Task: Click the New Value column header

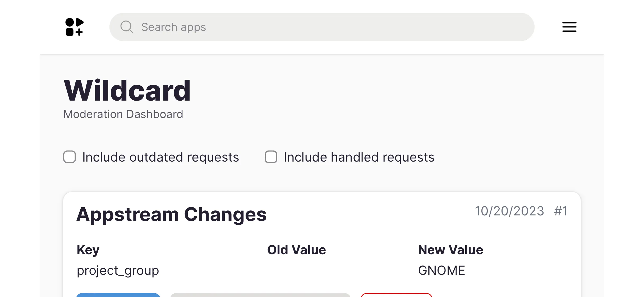Action: click(450, 250)
